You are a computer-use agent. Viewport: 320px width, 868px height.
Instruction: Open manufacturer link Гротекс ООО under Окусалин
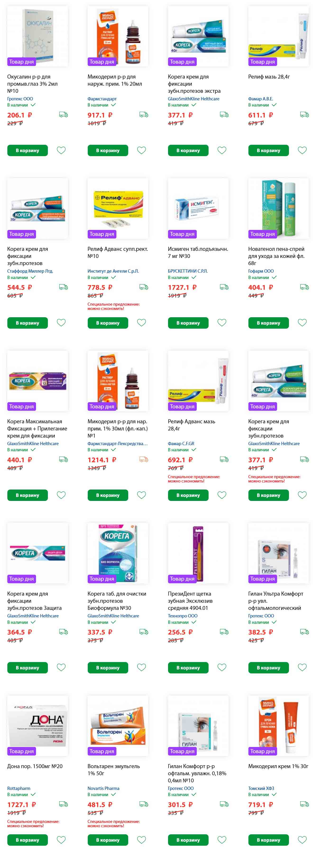click(20, 99)
